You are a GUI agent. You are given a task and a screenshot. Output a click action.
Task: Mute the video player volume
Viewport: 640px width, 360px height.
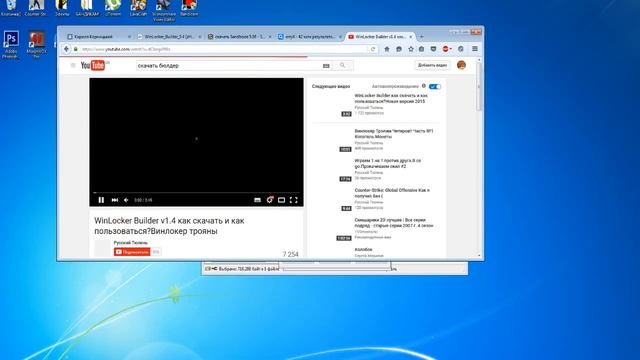pyautogui.click(x=126, y=200)
